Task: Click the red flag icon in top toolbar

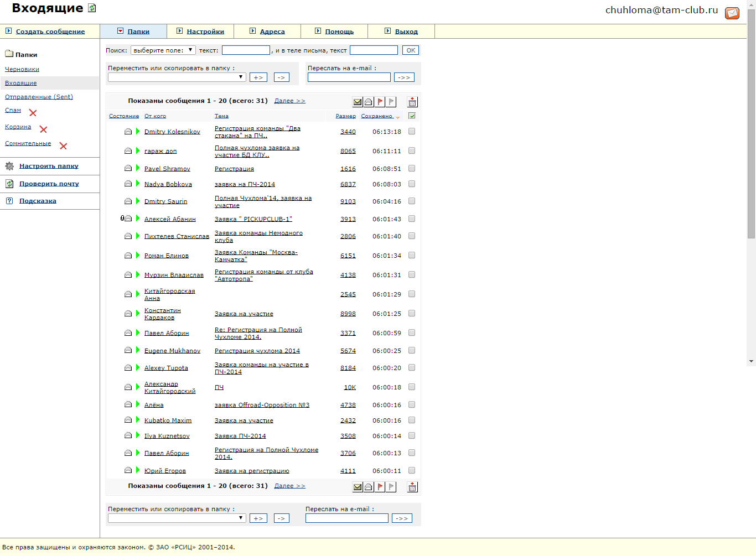Action: pos(380,102)
